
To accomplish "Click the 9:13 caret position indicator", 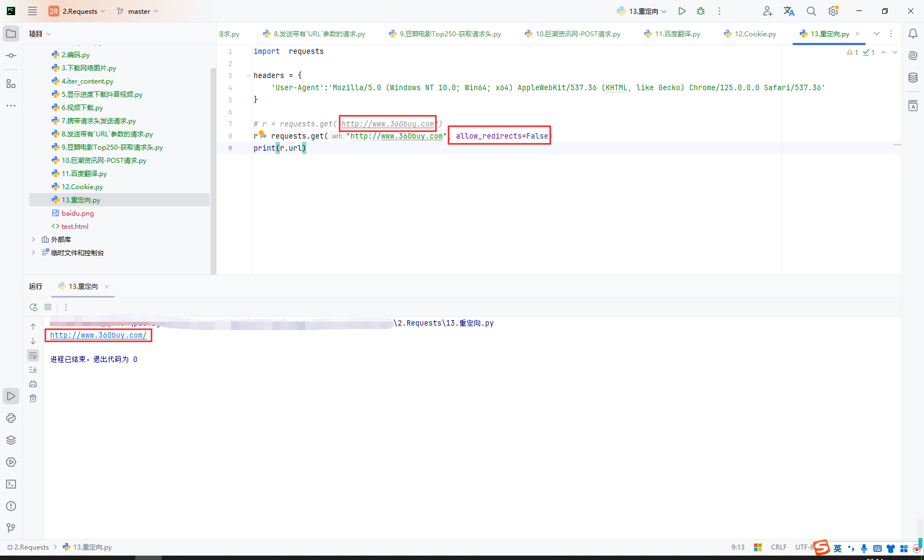I will pos(738,547).
